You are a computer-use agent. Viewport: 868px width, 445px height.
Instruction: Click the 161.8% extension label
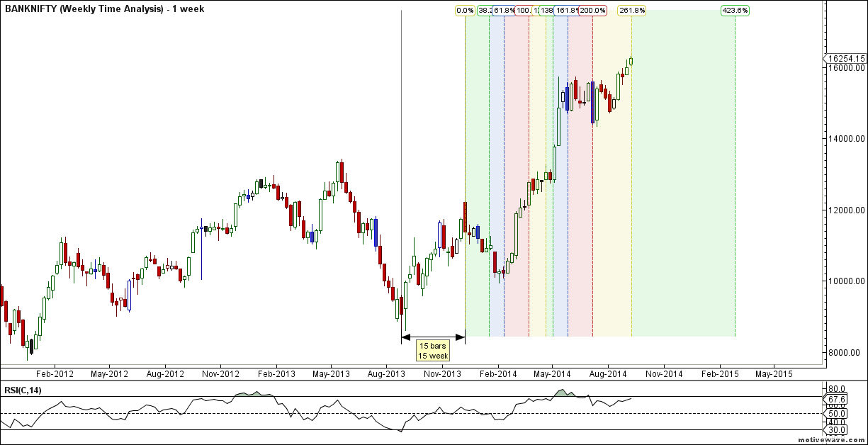point(568,10)
